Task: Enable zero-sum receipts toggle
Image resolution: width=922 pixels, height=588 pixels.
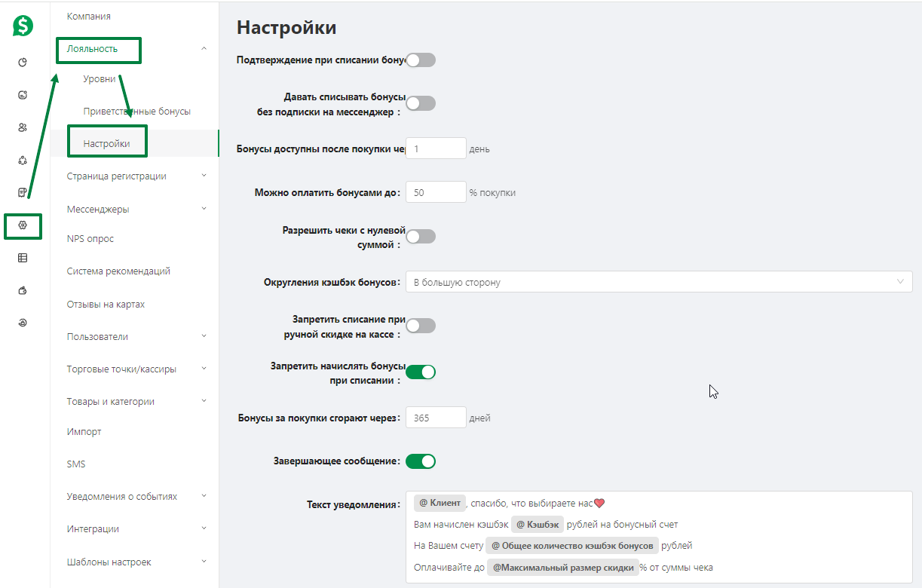Action: pos(421,237)
